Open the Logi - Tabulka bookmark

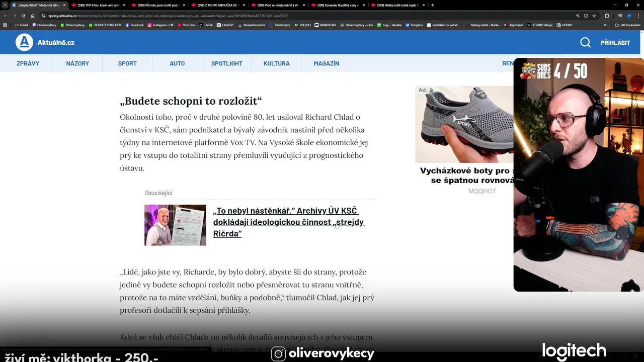pos(389,25)
